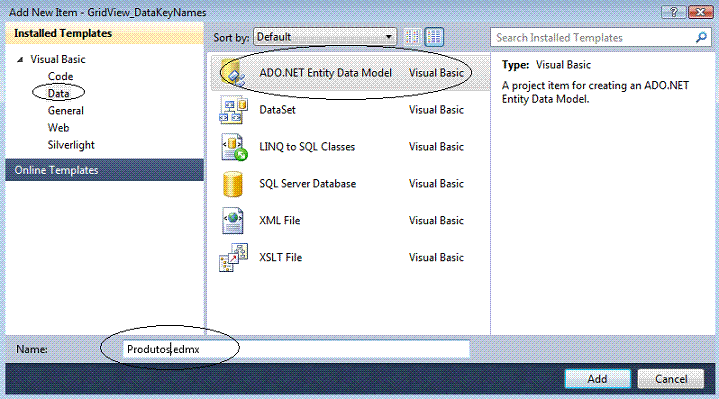The image size is (719, 399).
Task: Open the Visual Basic templates node
Action: click(58, 59)
